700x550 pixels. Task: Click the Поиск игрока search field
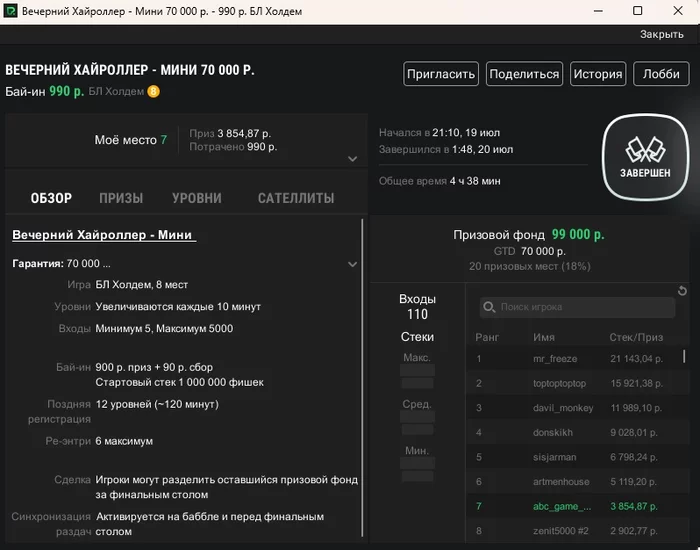point(577,307)
